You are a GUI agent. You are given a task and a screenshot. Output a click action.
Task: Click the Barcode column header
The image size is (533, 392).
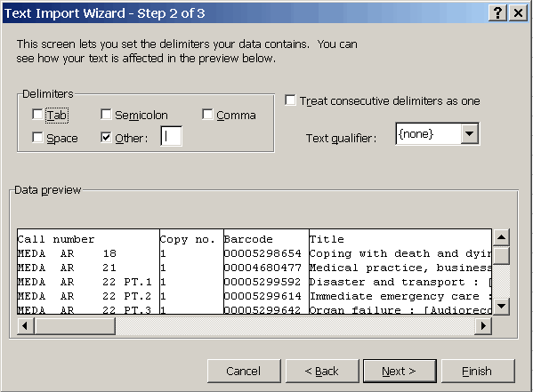248,239
